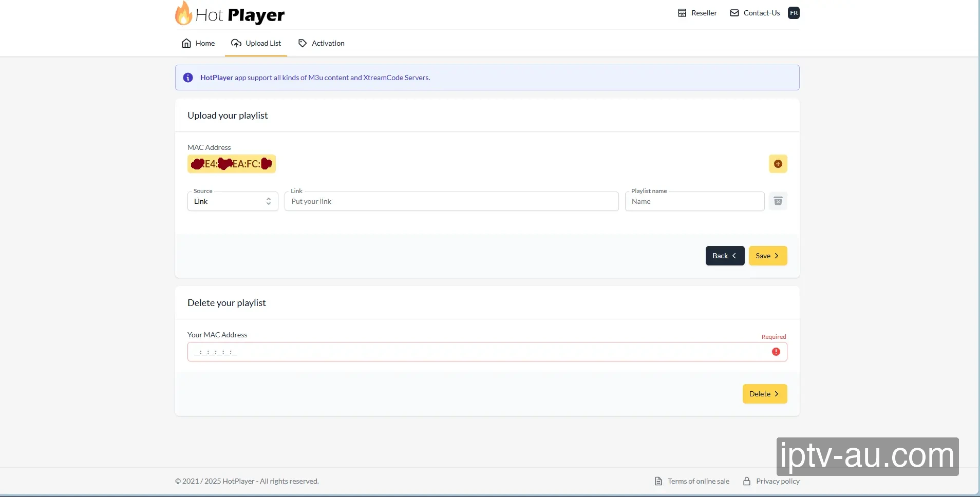The width and height of the screenshot is (980, 497).
Task: Click the Playlist name input field
Action: coord(695,201)
